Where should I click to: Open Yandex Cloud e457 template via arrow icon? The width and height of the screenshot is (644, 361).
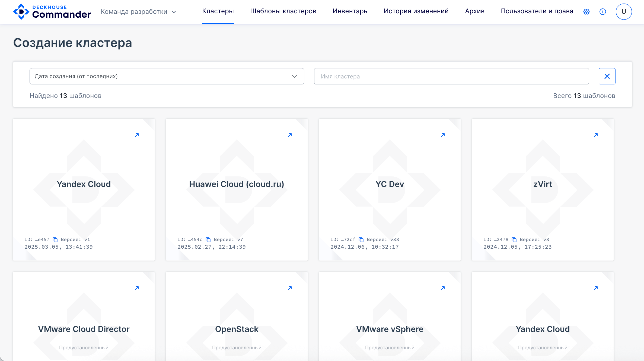click(x=137, y=135)
